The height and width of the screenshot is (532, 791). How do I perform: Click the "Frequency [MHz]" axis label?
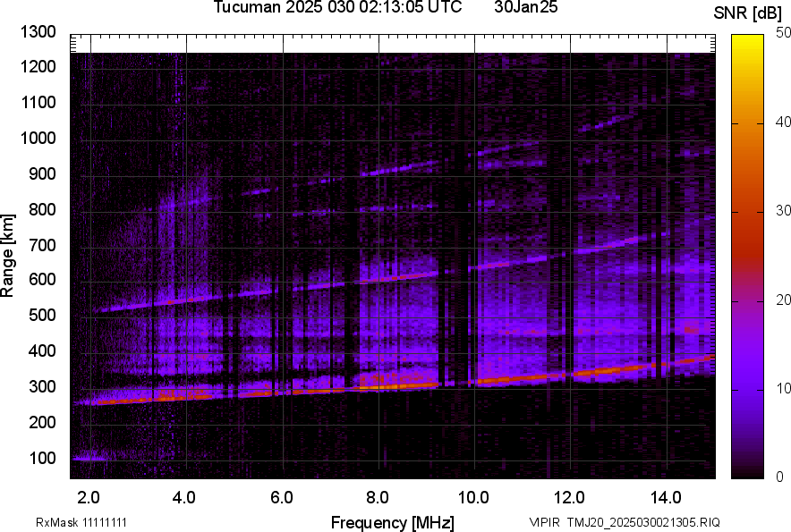point(392,522)
